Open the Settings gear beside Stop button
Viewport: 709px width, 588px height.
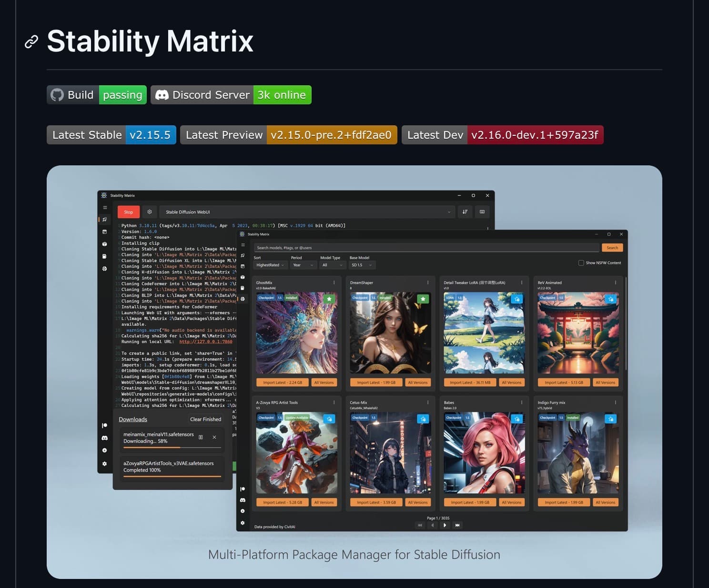[x=150, y=212]
